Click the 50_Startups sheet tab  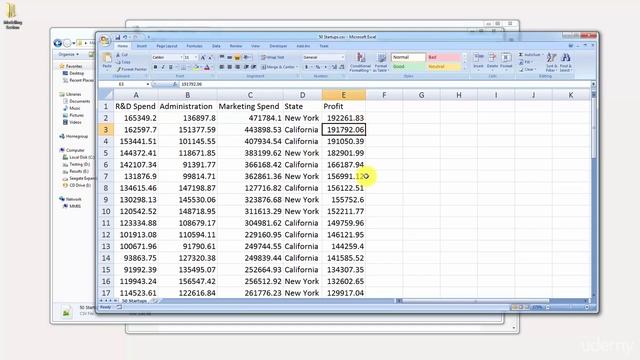pos(134,301)
